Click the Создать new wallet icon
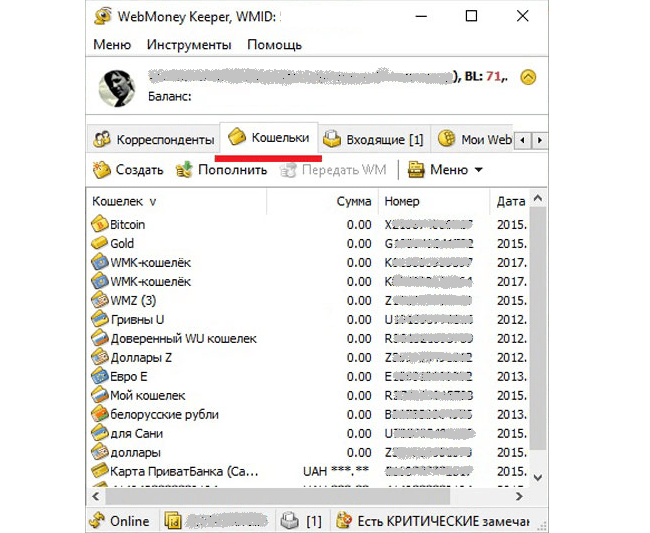This screenshot has height=533, width=650. coord(102,170)
